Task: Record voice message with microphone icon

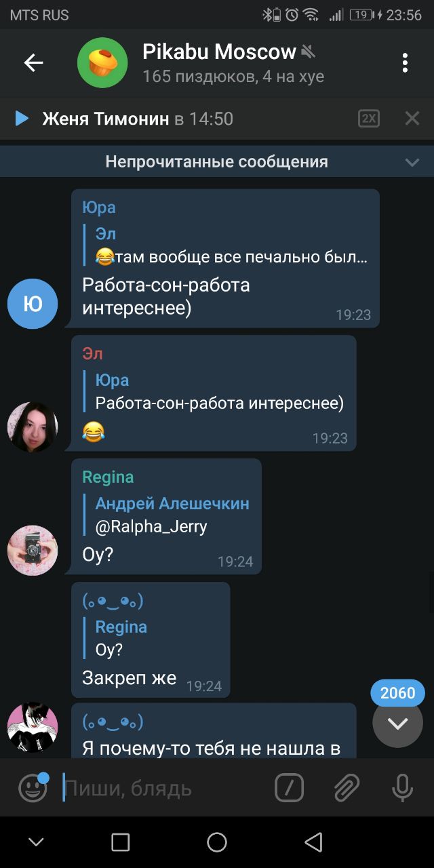Action: tap(403, 788)
